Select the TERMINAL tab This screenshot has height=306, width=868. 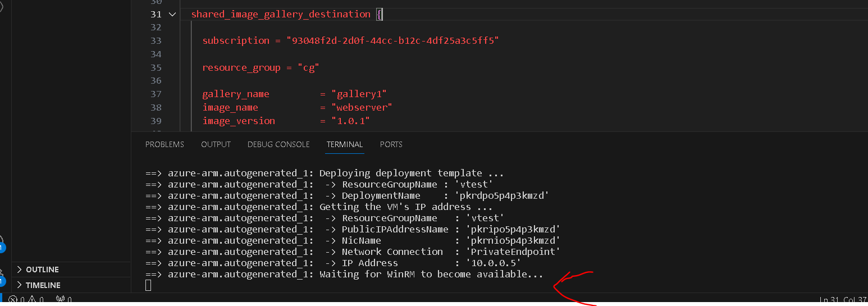point(345,144)
